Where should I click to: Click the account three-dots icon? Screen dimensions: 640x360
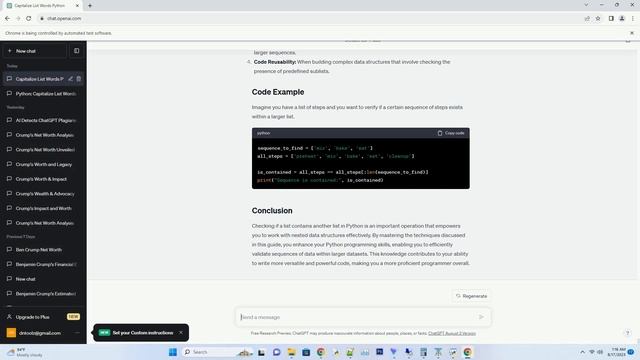[77, 333]
